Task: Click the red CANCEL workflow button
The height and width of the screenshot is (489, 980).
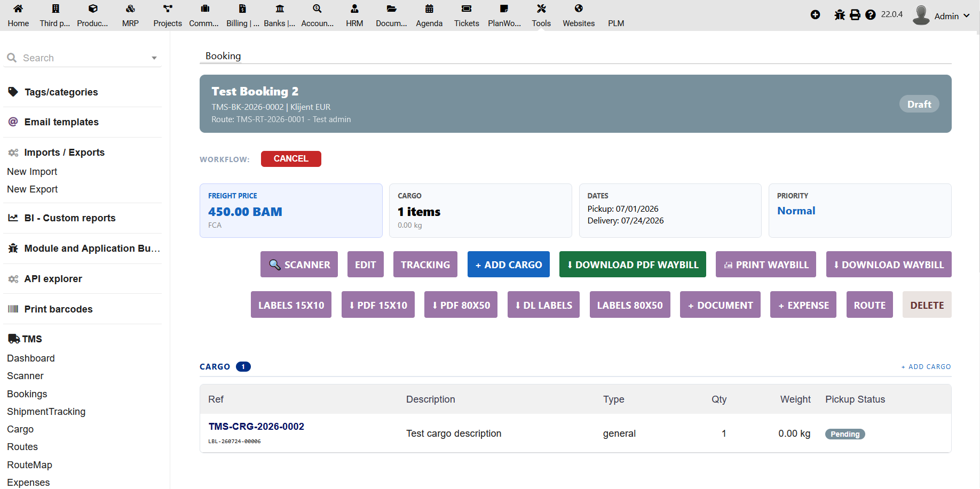Action: coord(291,159)
